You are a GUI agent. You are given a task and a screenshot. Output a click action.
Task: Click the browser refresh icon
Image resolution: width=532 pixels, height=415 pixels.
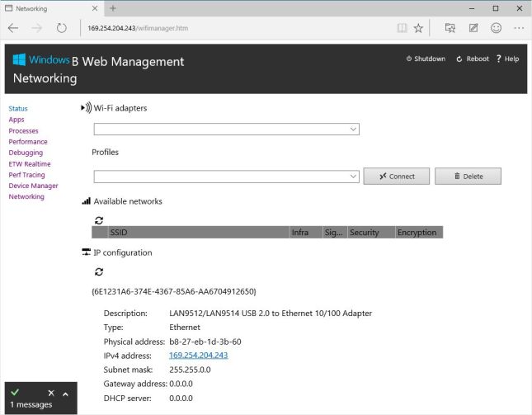(x=62, y=28)
